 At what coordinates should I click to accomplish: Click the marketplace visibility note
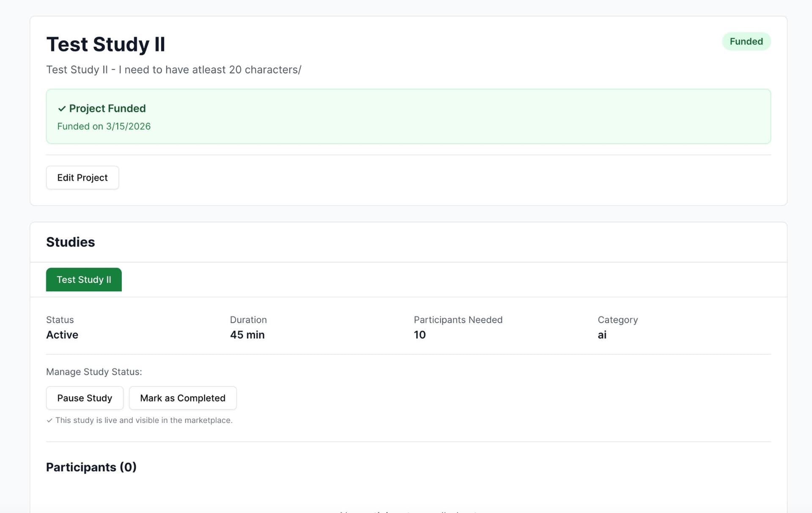point(144,420)
